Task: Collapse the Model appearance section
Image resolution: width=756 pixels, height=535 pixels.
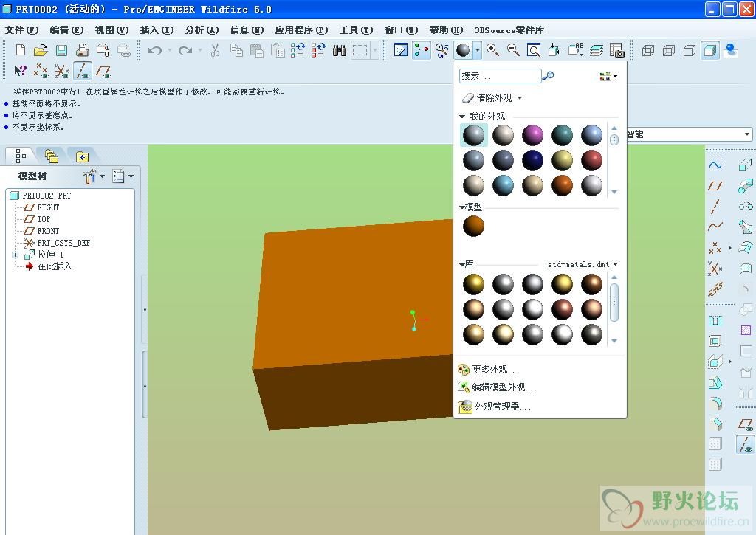Action: (462, 207)
